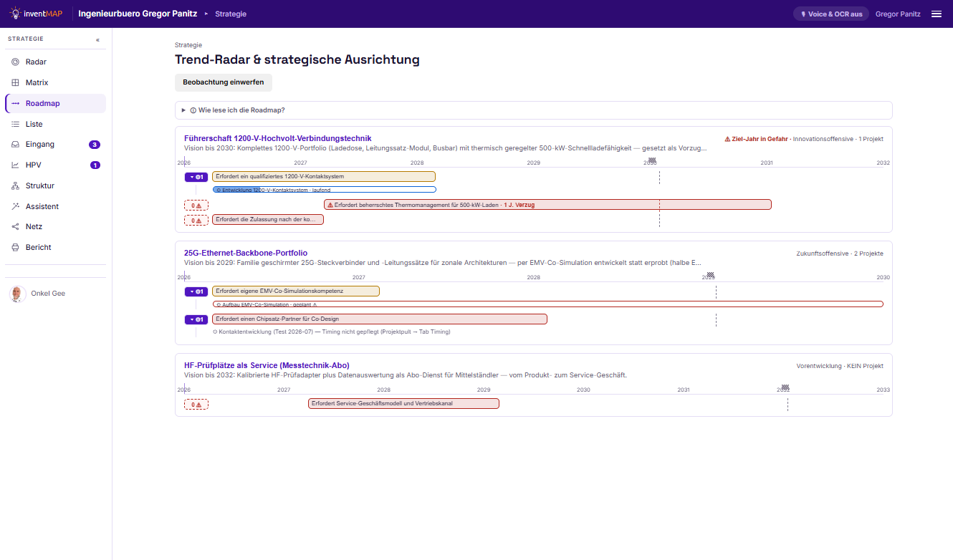
Task: Open HF-Prüfplätze als Service title link
Action: (x=267, y=365)
